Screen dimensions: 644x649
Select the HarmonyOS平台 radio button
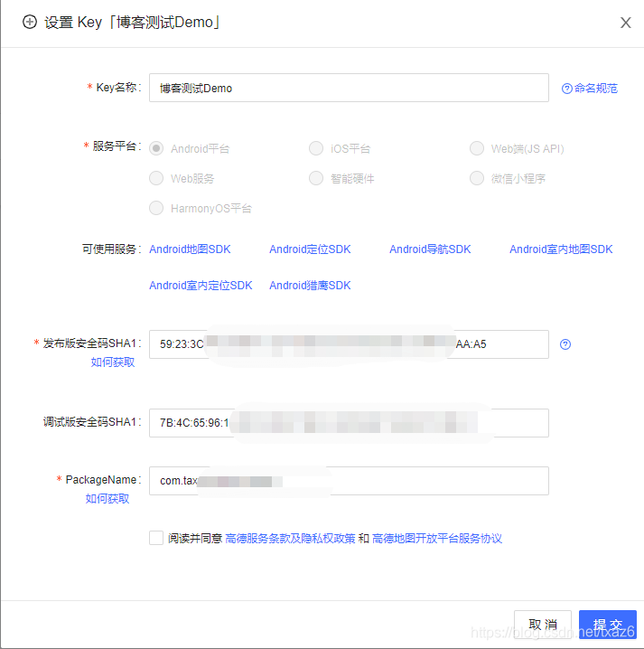tap(156, 208)
